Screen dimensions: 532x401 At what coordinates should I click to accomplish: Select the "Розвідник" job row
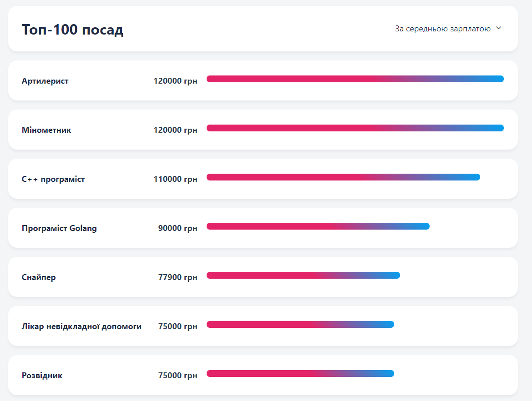42,376
